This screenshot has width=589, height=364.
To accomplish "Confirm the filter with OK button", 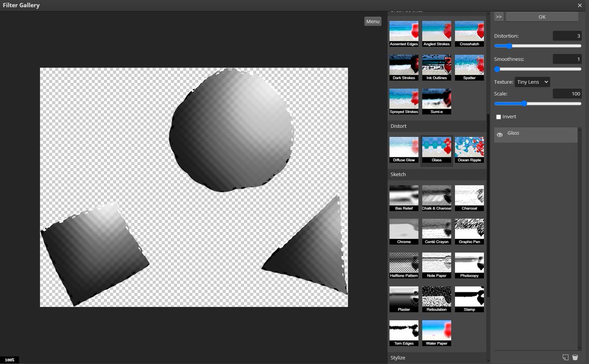I will tap(542, 17).
